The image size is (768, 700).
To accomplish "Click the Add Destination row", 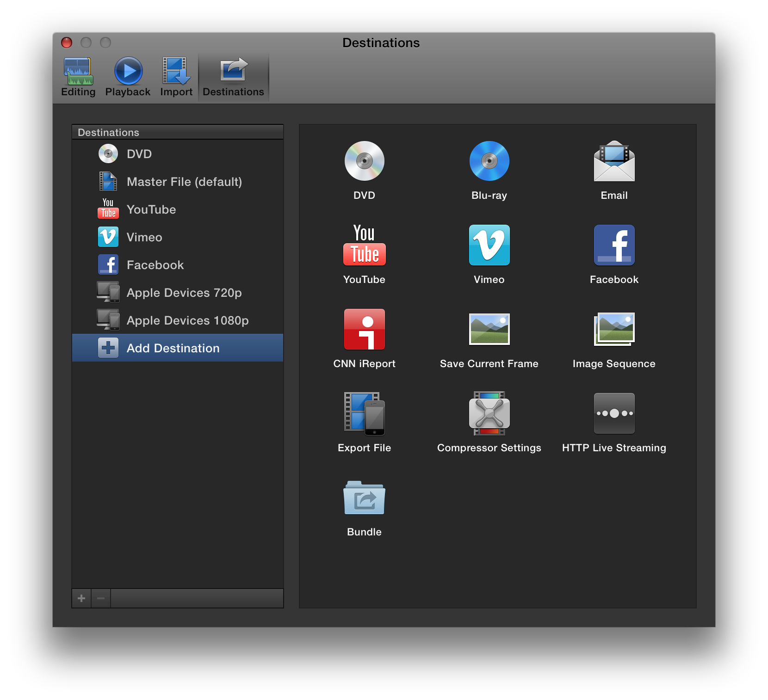I will 178,348.
